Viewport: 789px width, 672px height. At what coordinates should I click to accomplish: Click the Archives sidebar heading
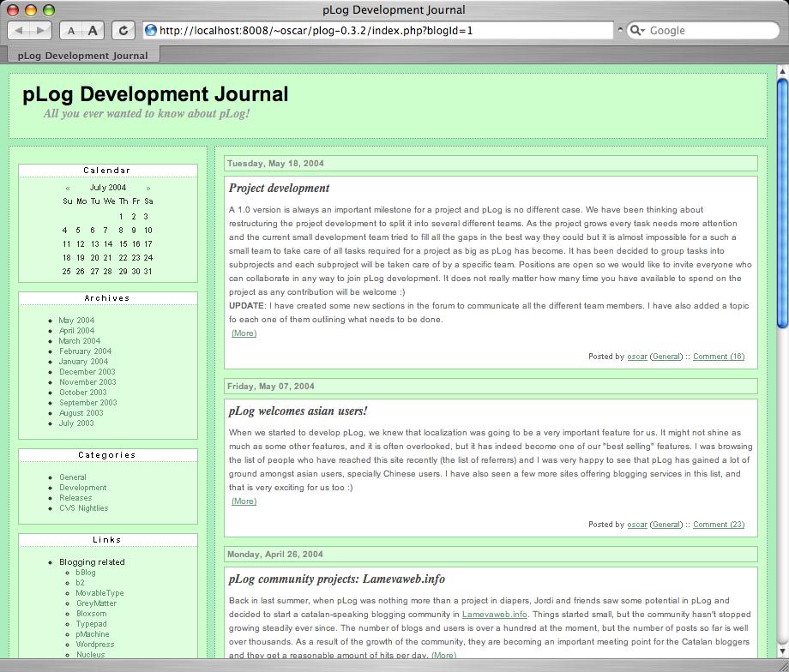click(x=107, y=298)
